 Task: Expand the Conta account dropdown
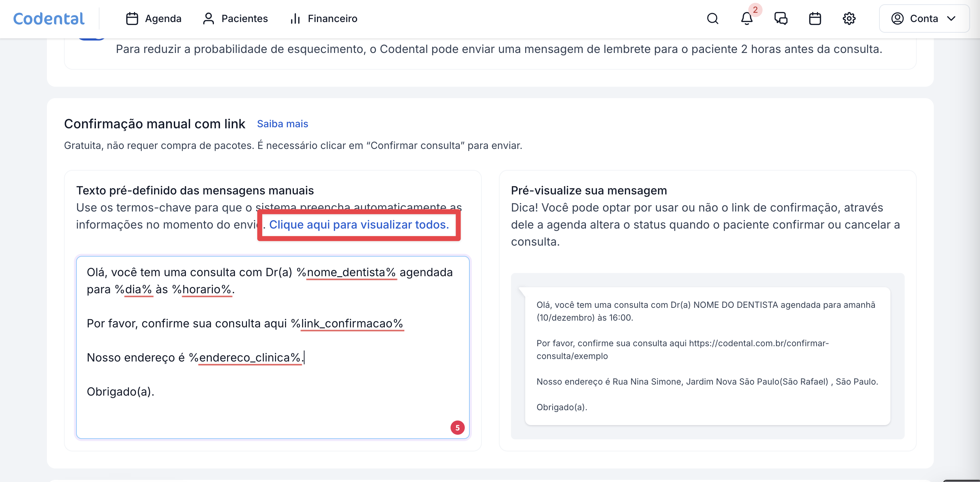924,18
